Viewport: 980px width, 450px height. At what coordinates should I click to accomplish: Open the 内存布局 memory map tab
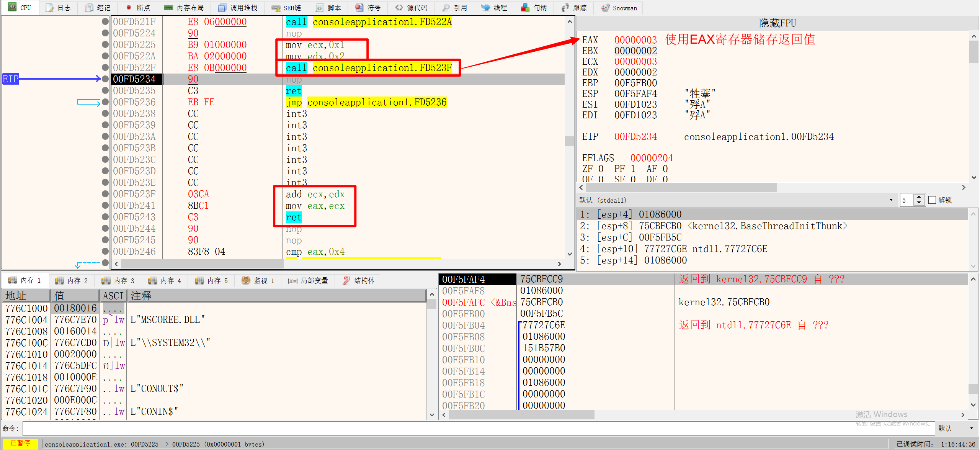[184, 8]
